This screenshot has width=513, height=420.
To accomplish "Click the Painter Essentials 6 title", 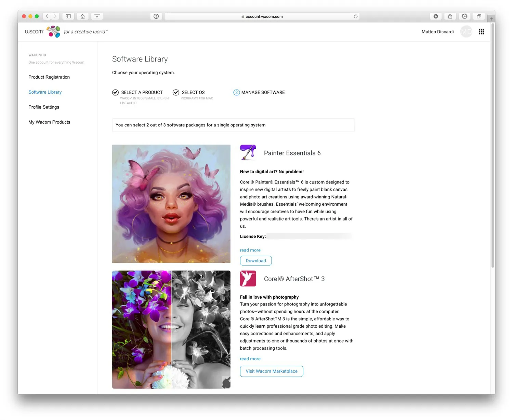I will tap(292, 153).
